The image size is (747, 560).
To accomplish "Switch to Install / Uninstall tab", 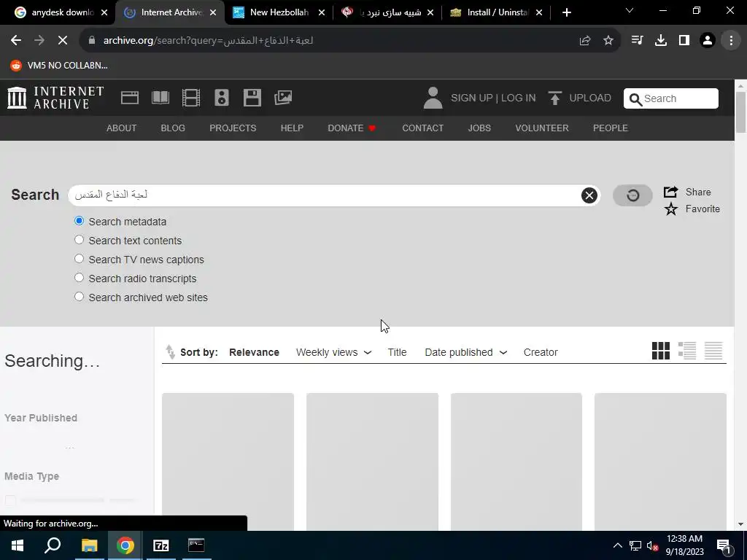I will click(x=496, y=12).
